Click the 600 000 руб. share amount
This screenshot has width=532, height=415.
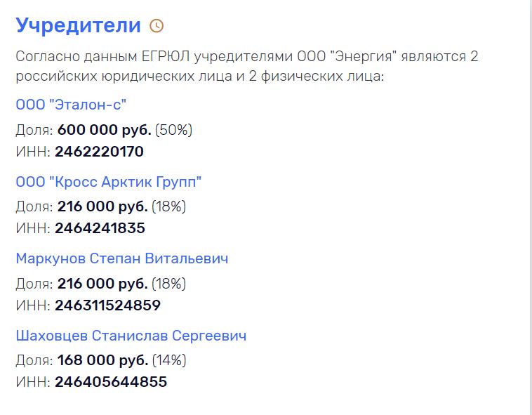[x=104, y=130]
